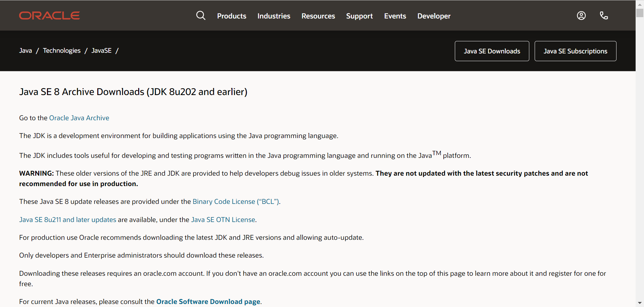Click the bold WARNING: text

click(36, 173)
